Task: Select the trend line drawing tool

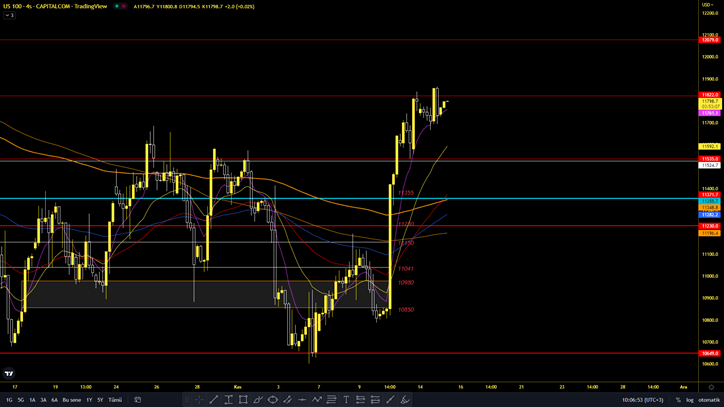Action: tap(213, 399)
